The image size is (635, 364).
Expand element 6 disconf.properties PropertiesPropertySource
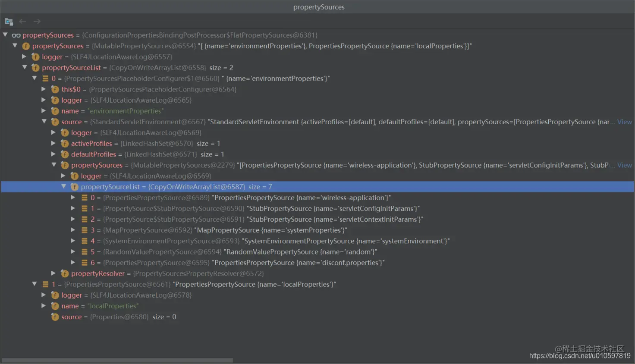[73, 262]
